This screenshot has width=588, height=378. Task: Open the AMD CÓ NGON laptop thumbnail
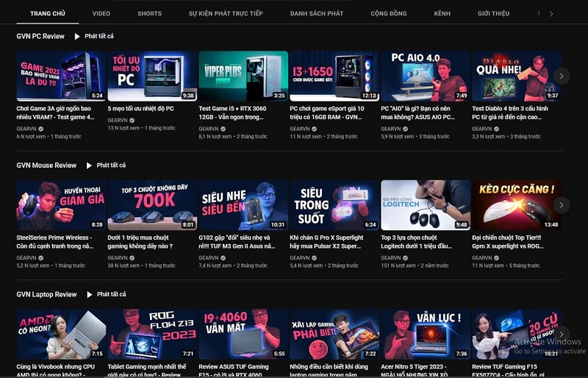point(61,334)
